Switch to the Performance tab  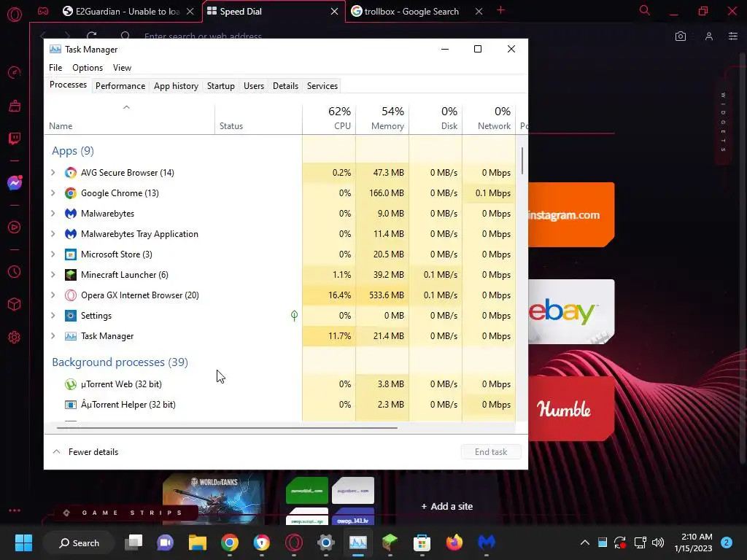(x=120, y=86)
